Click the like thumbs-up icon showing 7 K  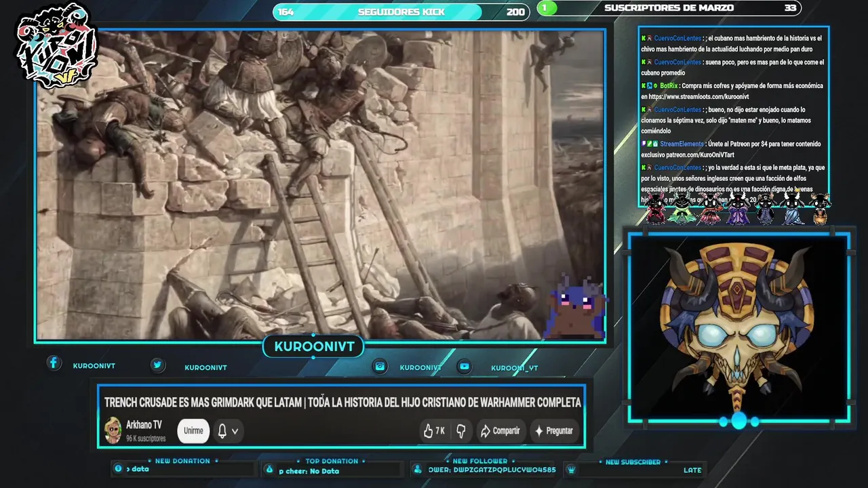click(429, 431)
